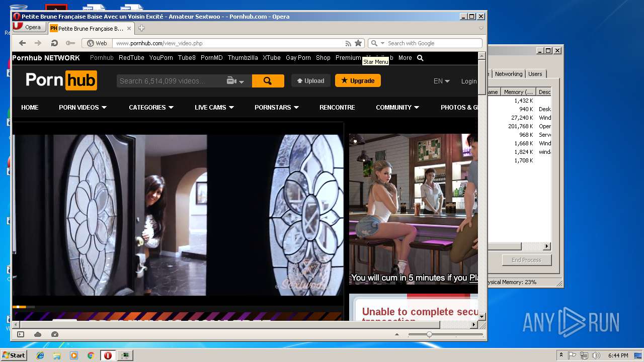
Task: Open the EN language dropdown
Action: coord(441,81)
